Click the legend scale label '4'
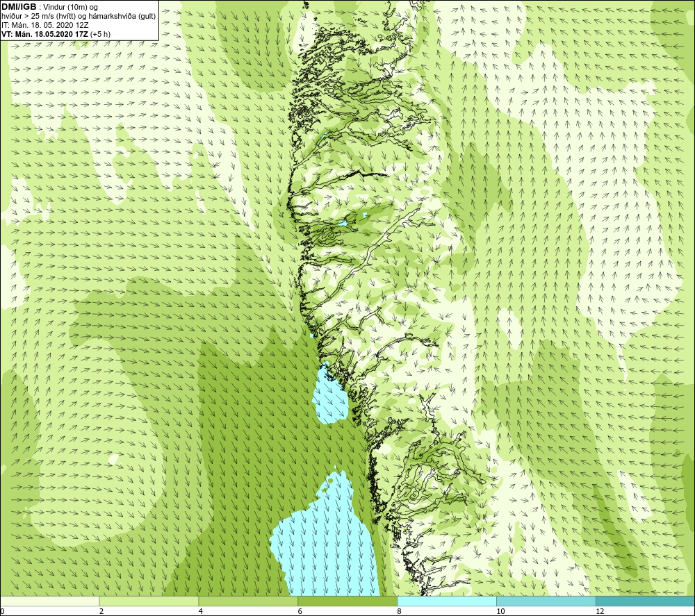Viewport: 695px width, 616px height. coord(201,611)
